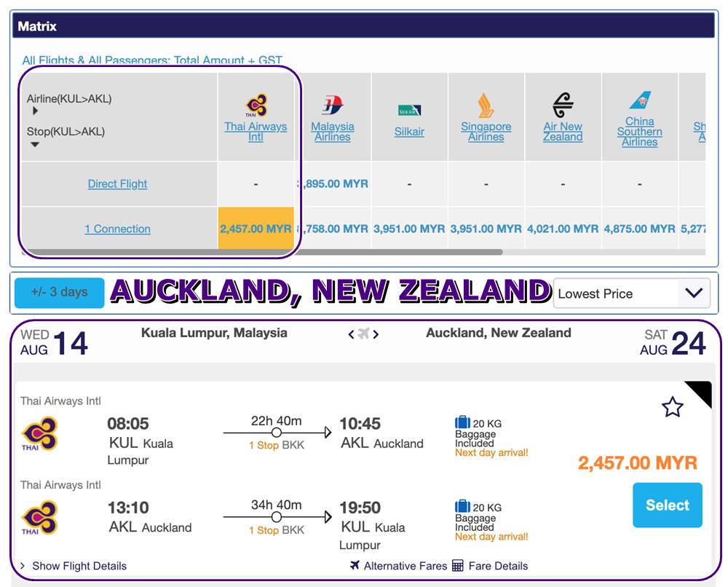Open the Lowest Price sort dropdown
Image resolution: width=728 pixels, height=587 pixels.
click(x=631, y=293)
